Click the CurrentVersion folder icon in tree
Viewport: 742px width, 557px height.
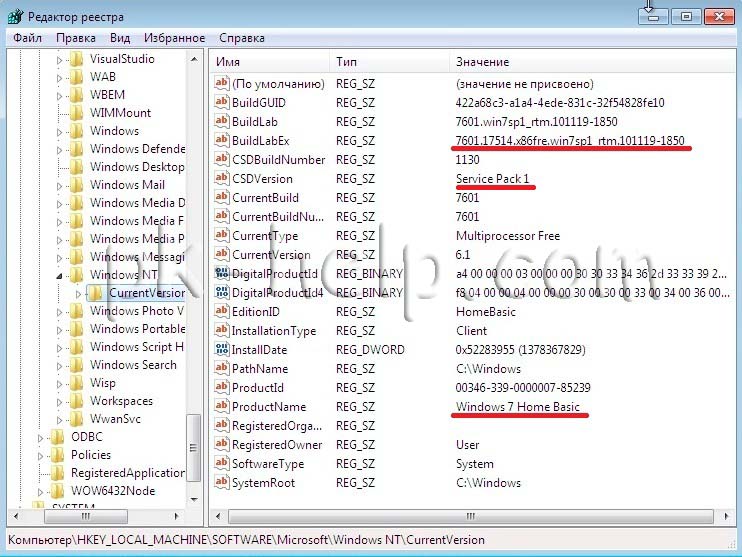coord(95,293)
